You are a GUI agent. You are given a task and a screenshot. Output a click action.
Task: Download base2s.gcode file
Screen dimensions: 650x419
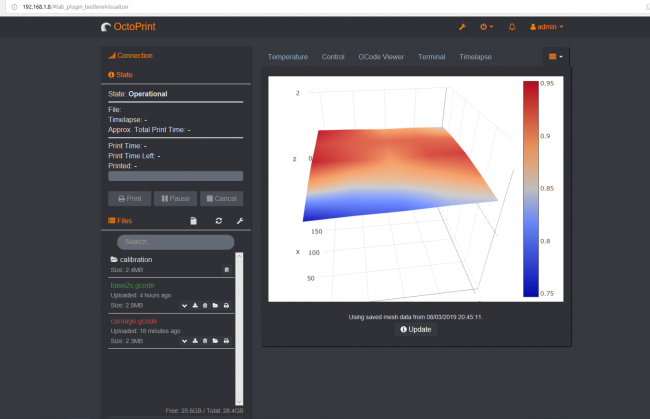(194, 305)
